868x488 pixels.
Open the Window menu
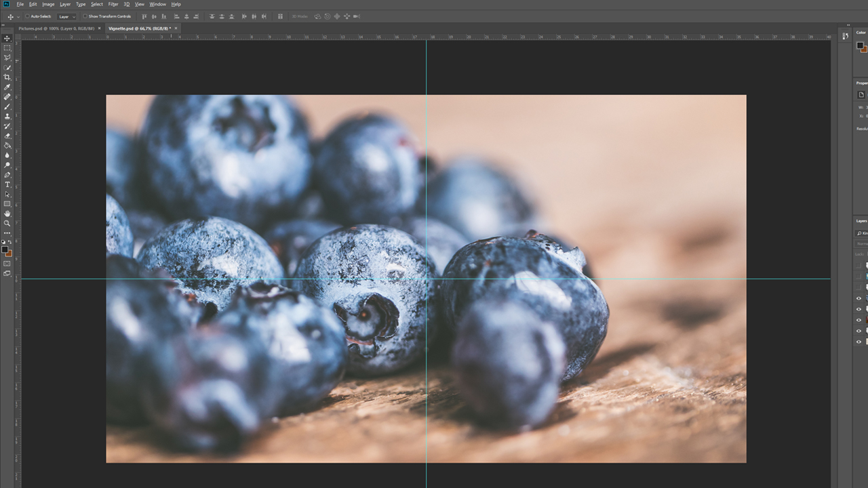tap(157, 4)
